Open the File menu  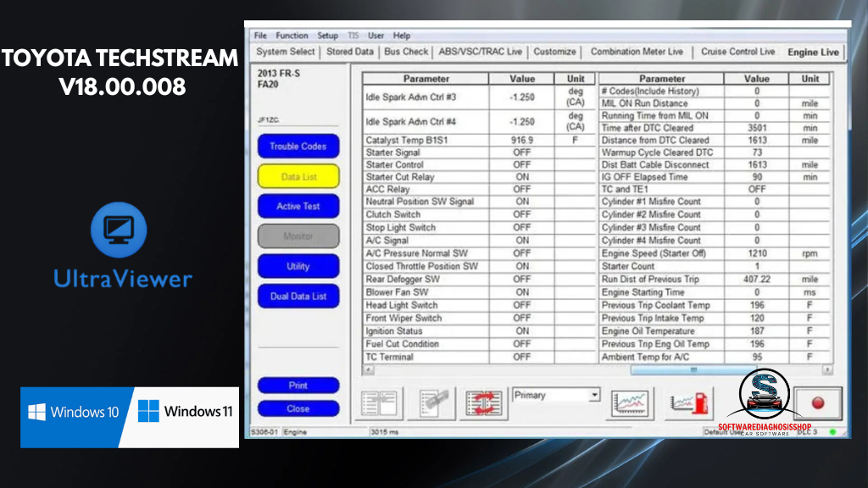pos(260,36)
